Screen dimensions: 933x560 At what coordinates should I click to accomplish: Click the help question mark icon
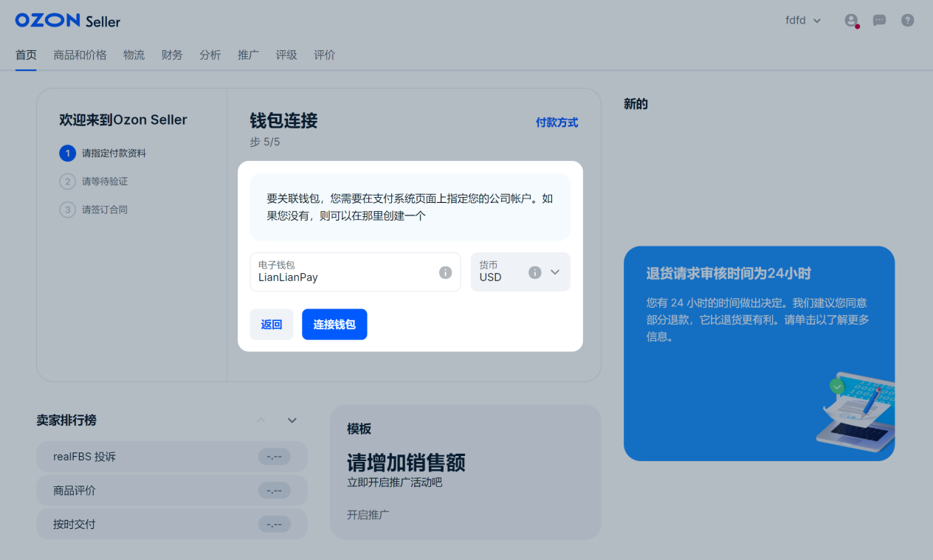[x=907, y=20]
